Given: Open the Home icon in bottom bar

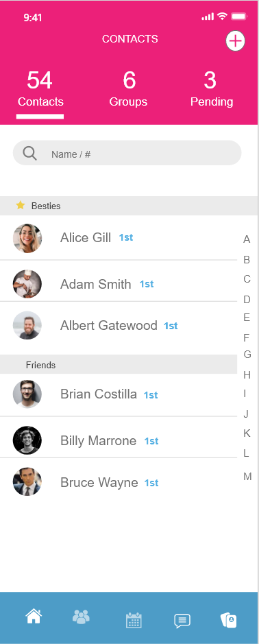Looking at the screenshot, I should click(x=34, y=616).
